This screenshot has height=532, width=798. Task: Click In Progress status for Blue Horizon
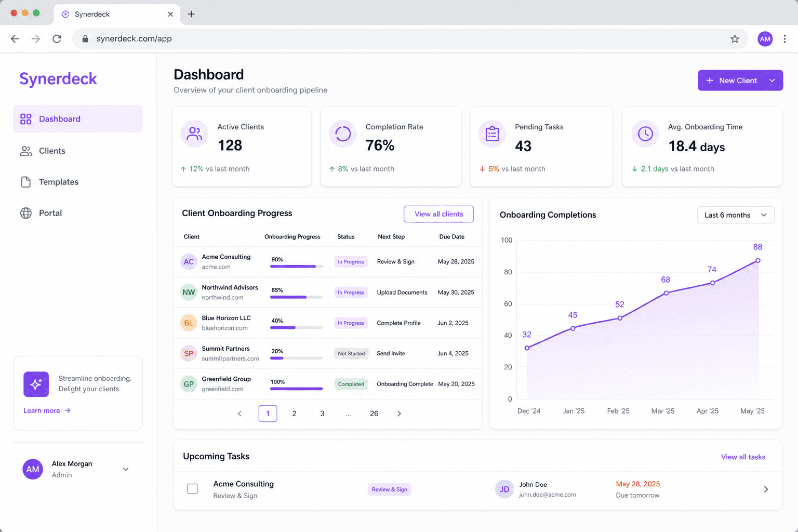click(x=351, y=323)
